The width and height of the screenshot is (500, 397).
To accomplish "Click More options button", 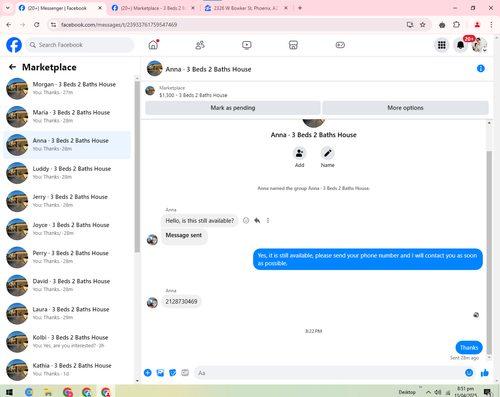I will 405,108.
